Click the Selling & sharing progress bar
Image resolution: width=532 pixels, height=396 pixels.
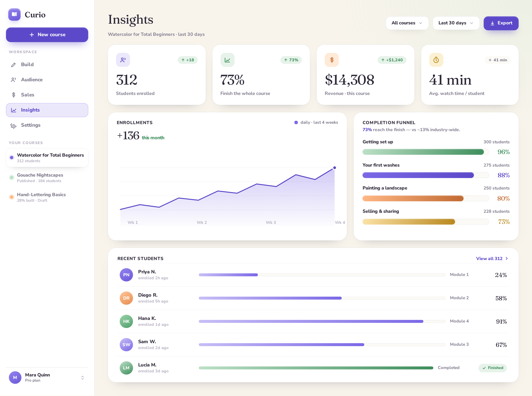426,221
